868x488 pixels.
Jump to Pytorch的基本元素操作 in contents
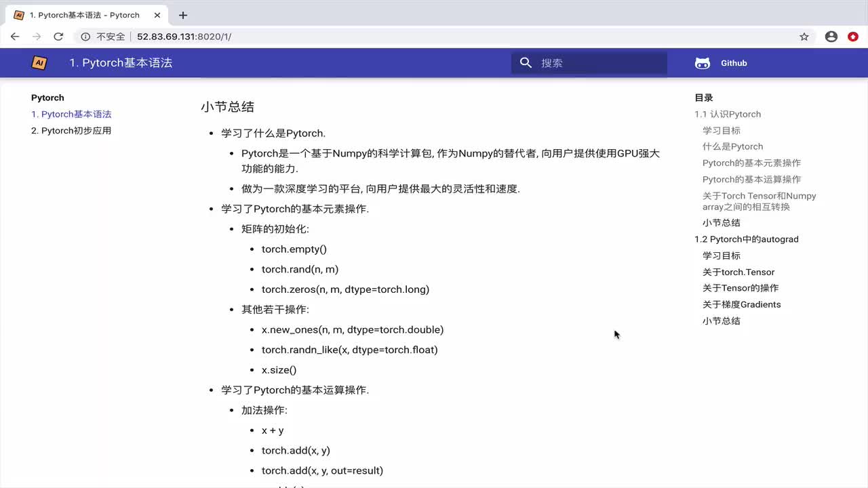751,163
